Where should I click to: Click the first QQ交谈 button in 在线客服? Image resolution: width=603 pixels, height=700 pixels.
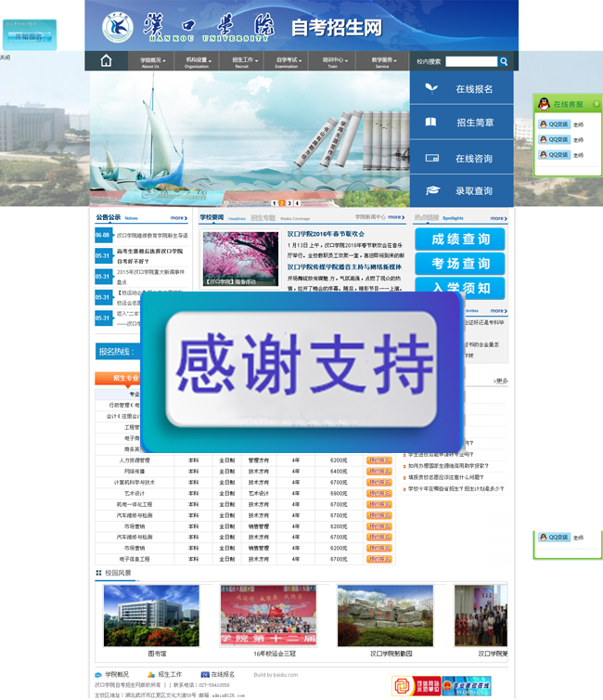pos(554,124)
